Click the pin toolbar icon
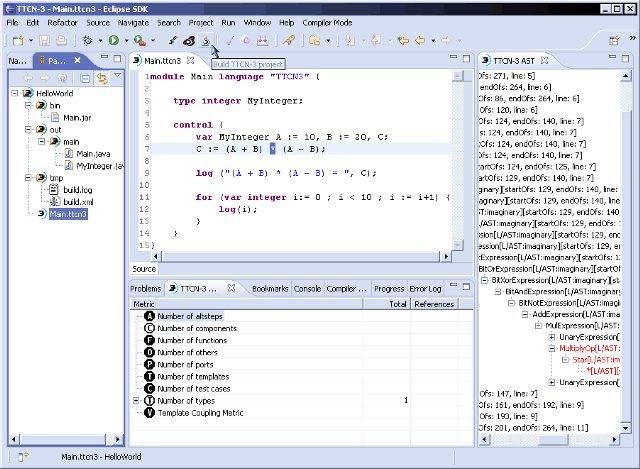This screenshot has height=469, width=640. [x=289, y=40]
